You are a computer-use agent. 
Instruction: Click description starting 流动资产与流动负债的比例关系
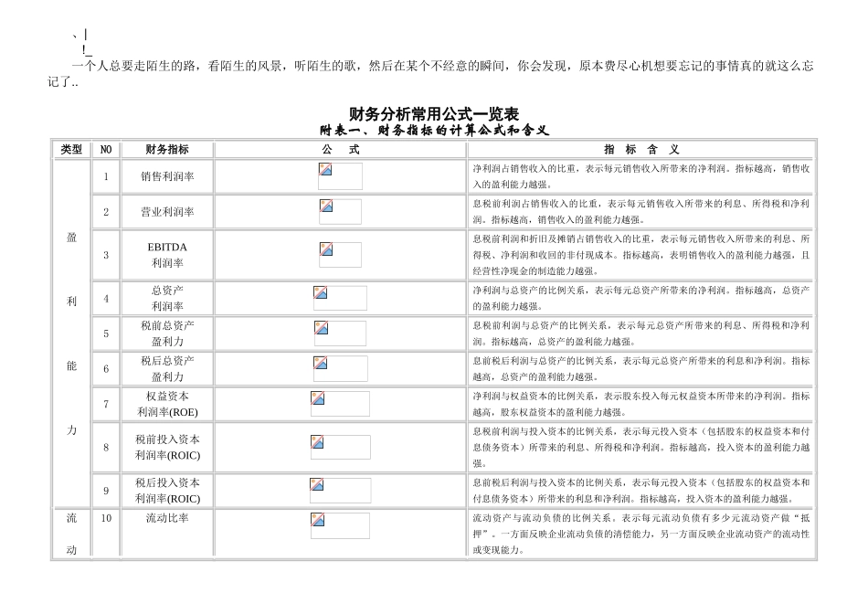click(641, 534)
